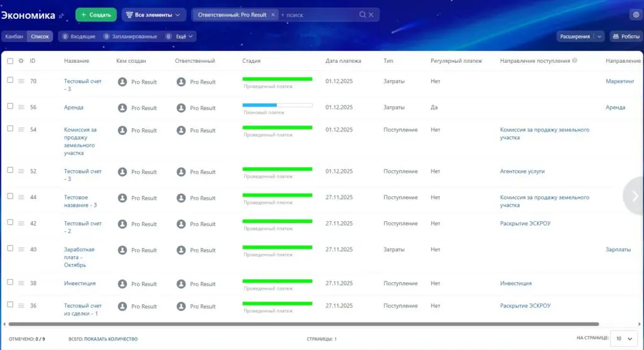Open page settings gear in top right
644x350 pixels.
[636, 15]
